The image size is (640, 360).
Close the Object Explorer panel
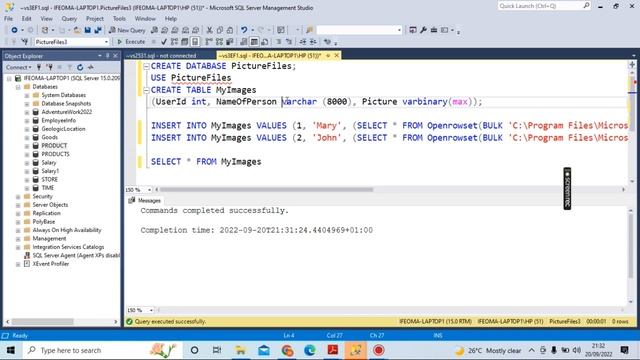pyautogui.click(x=116, y=56)
